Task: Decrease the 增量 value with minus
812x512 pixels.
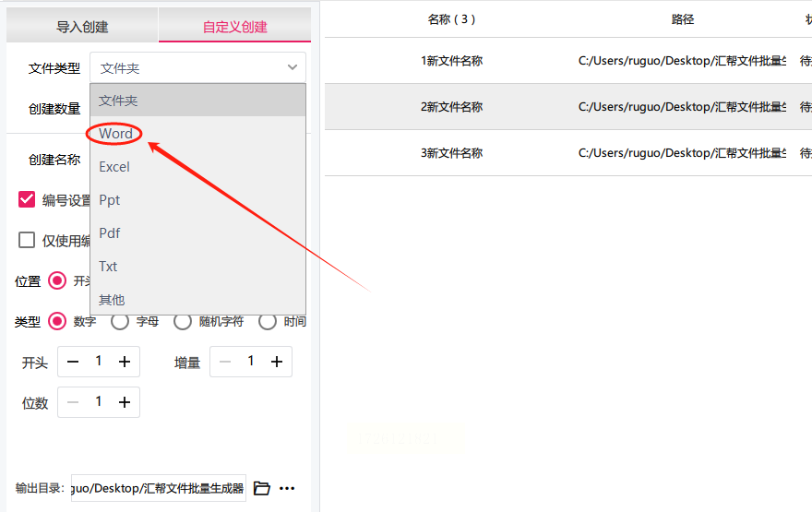Action: (x=225, y=362)
